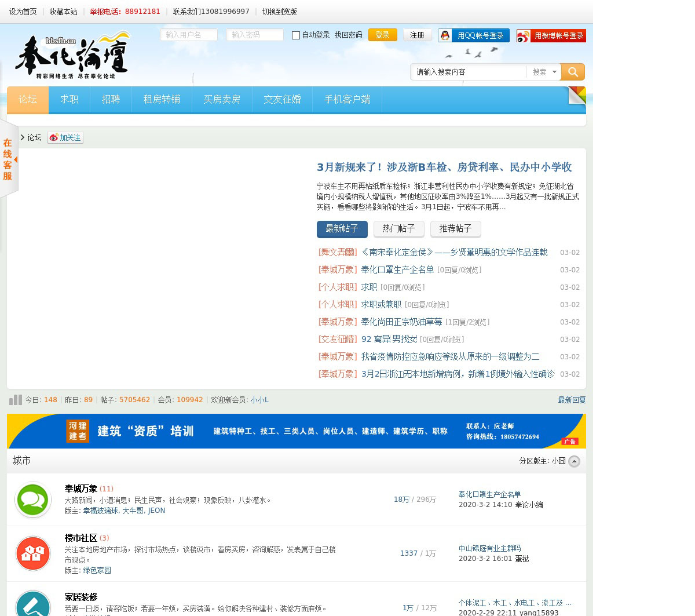Viewport: 695px width, 616px height.
Task: Open the 楼市社区 forum title
Action: [81, 538]
